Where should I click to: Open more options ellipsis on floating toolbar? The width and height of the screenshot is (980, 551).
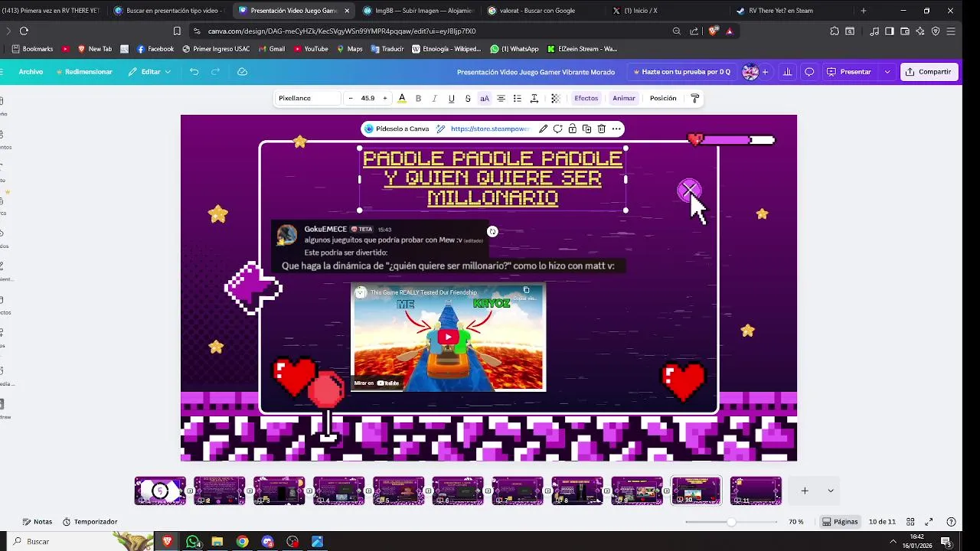(616, 129)
